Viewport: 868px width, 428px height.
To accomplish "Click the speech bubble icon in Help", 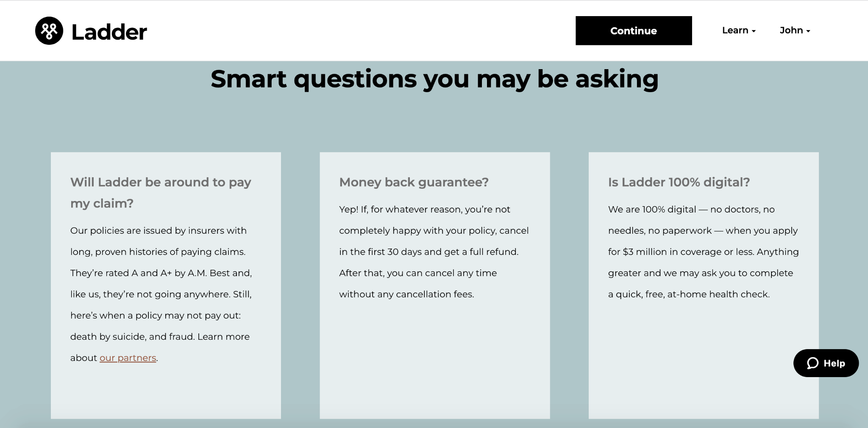I will [812, 364].
